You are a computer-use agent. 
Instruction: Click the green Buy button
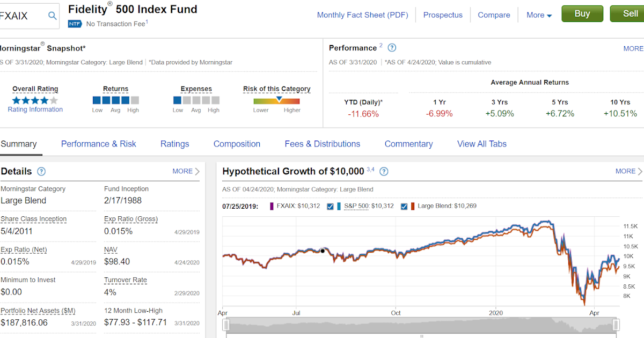click(582, 13)
